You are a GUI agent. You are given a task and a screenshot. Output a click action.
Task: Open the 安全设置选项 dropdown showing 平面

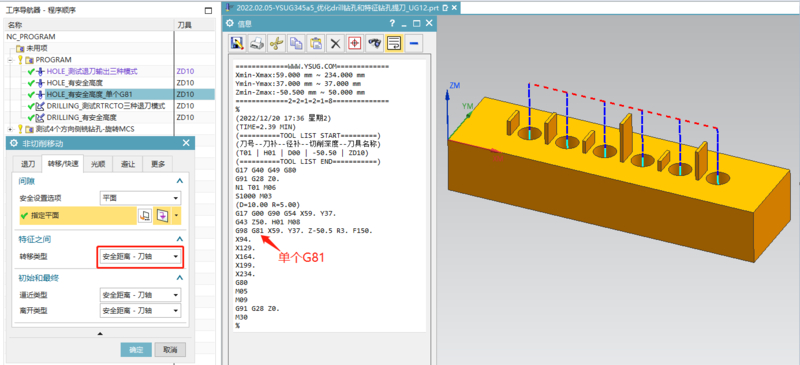(x=140, y=198)
